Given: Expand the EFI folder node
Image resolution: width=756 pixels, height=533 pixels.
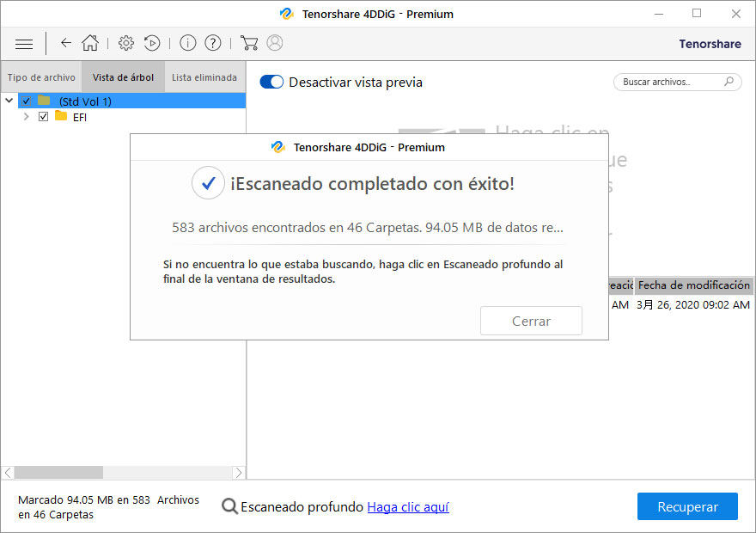Looking at the screenshot, I should (27, 116).
